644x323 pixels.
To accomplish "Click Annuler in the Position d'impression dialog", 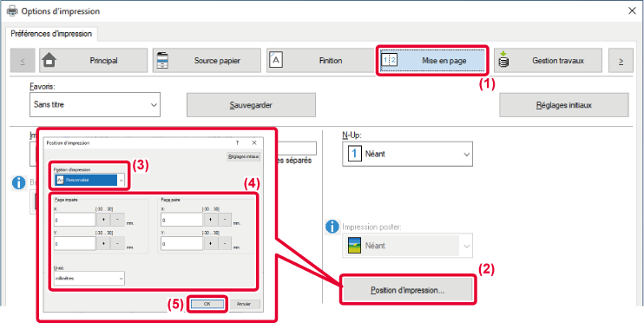I will tap(244, 304).
